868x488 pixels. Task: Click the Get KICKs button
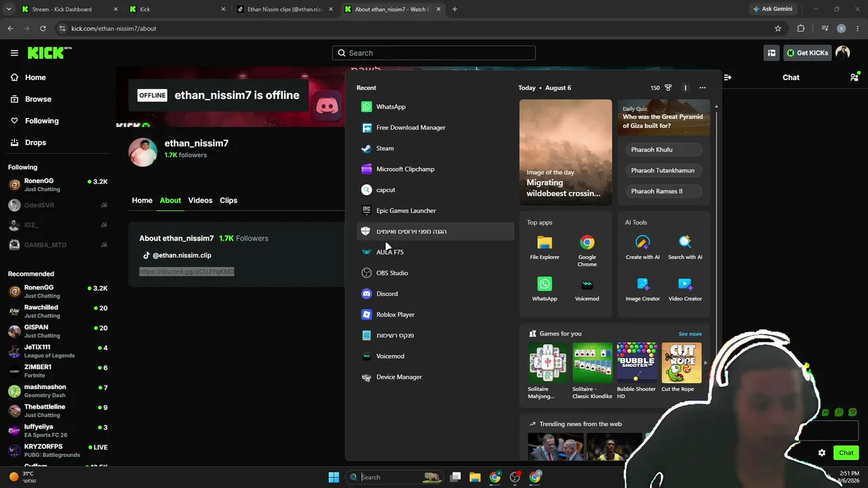[807, 53]
